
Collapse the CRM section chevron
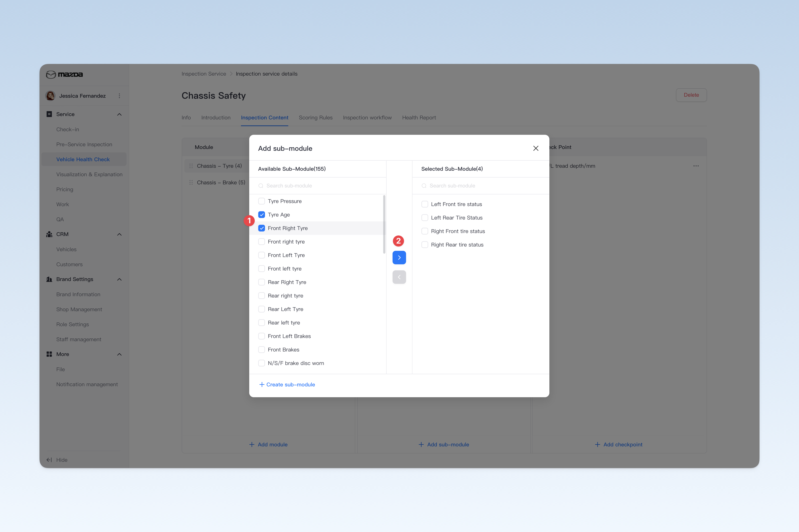119,234
